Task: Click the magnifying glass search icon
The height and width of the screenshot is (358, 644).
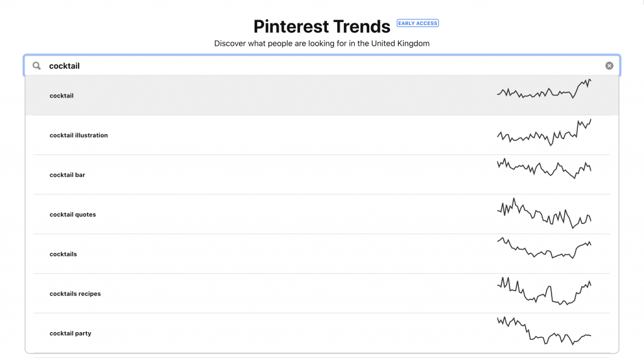Action: tap(36, 66)
